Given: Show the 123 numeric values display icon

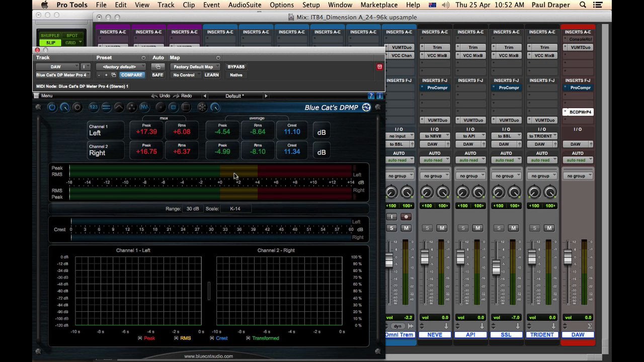Looking at the screenshot, I should click(x=94, y=107).
